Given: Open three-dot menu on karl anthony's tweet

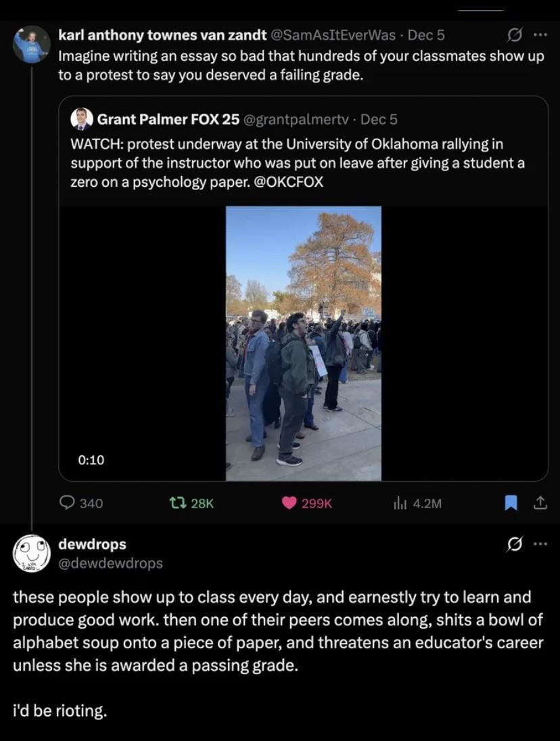Looking at the screenshot, I should tap(540, 35).
